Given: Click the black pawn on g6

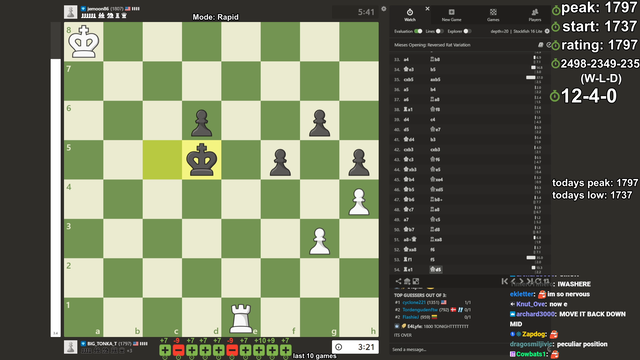Looking at the screenshot, I should [320, 122].
